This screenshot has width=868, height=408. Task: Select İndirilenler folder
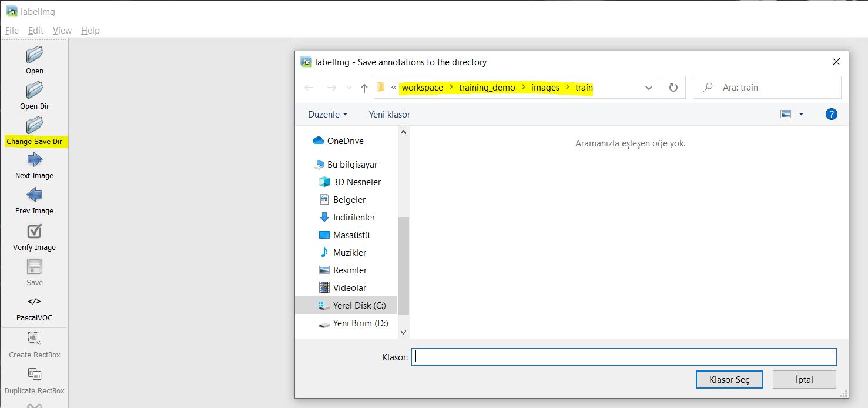tap(347, 217)
